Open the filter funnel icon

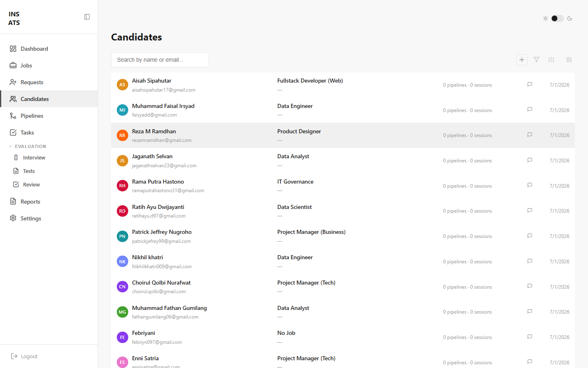pos(537,60)
